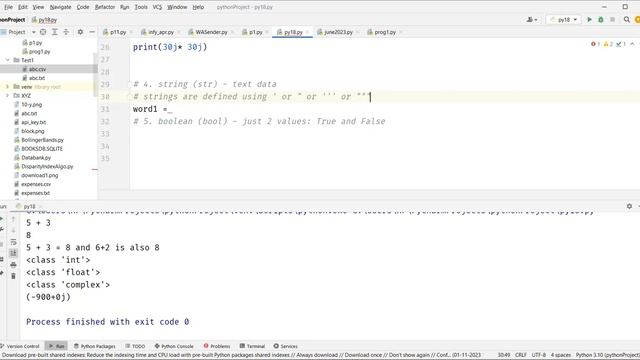Screen dimensions: 640x360
Task: Click the grey stop button in the top toolbar
Action: point(612,20)
